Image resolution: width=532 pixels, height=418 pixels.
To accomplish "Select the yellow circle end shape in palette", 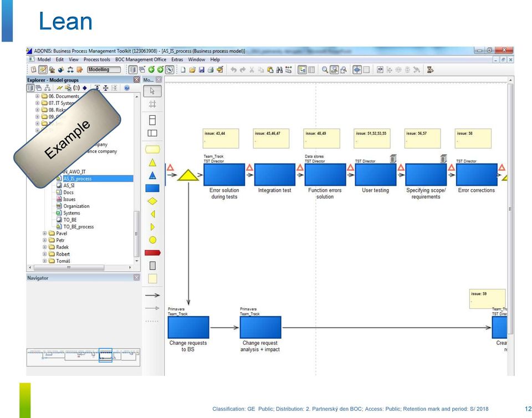I will (153, 240).
